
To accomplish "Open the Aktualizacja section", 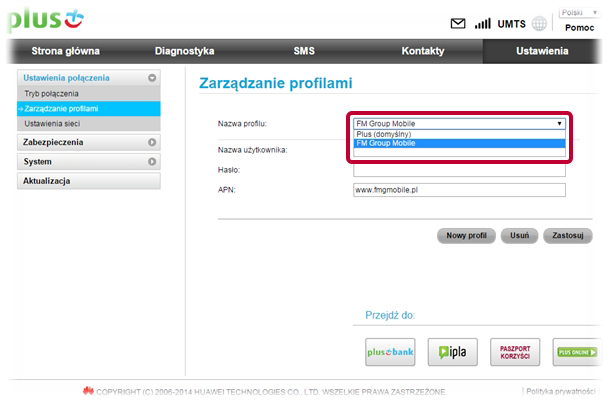I will 89,181.
